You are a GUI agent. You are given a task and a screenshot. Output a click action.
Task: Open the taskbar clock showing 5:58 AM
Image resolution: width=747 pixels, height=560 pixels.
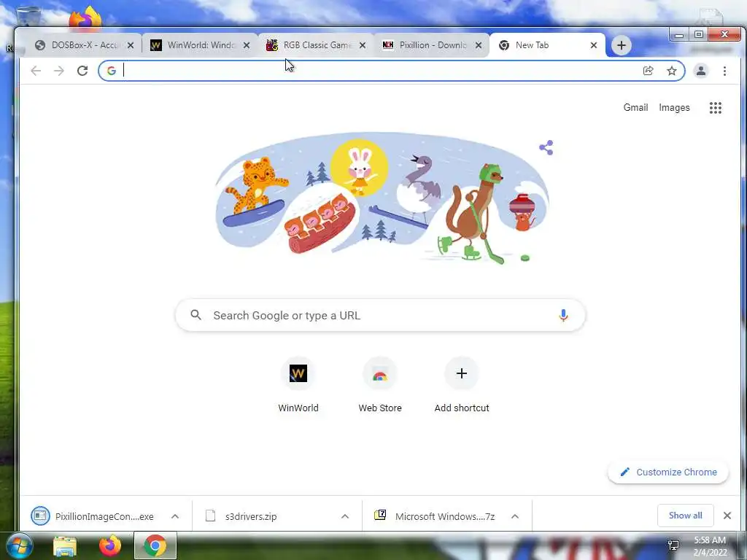tap(710, 546)
